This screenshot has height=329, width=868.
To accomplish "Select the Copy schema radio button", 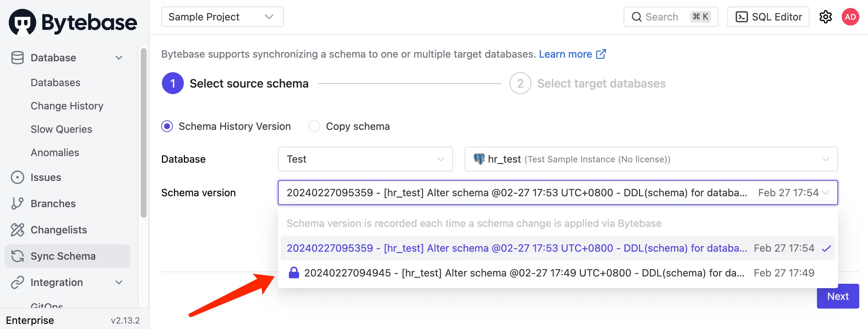I will pyautogui.click(x=314, y=126).
